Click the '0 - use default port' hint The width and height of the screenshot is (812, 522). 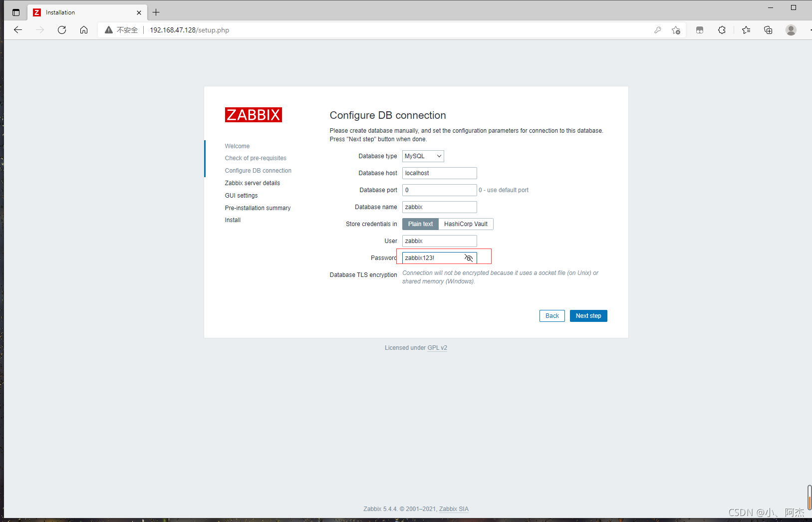(x=504, y=190)
